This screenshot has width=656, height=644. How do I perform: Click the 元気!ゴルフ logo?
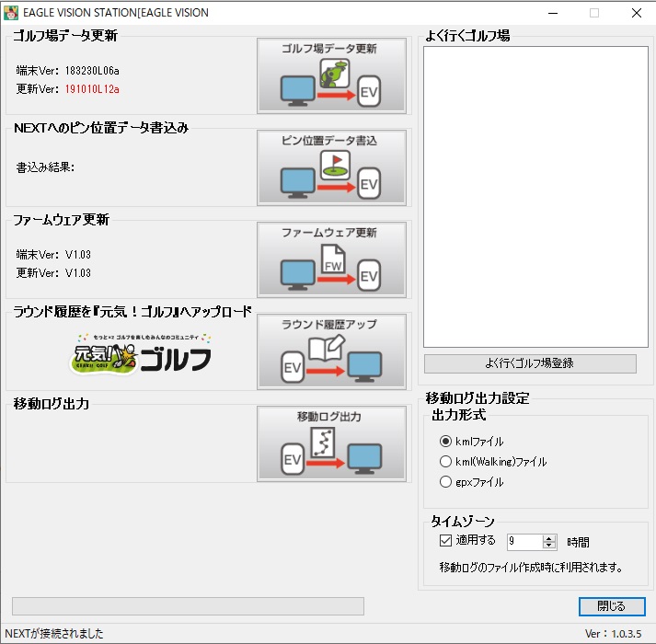click(x=141, y=354)
